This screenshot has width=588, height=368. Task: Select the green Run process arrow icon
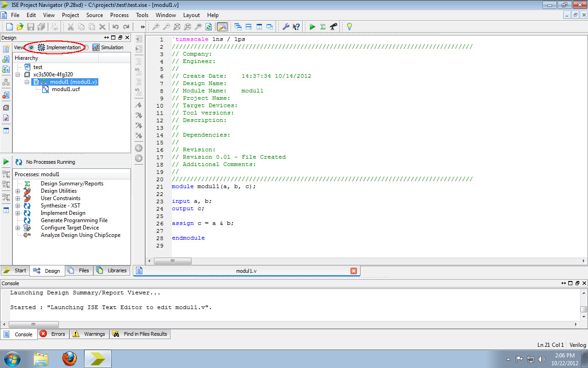(x=312, y=26)
